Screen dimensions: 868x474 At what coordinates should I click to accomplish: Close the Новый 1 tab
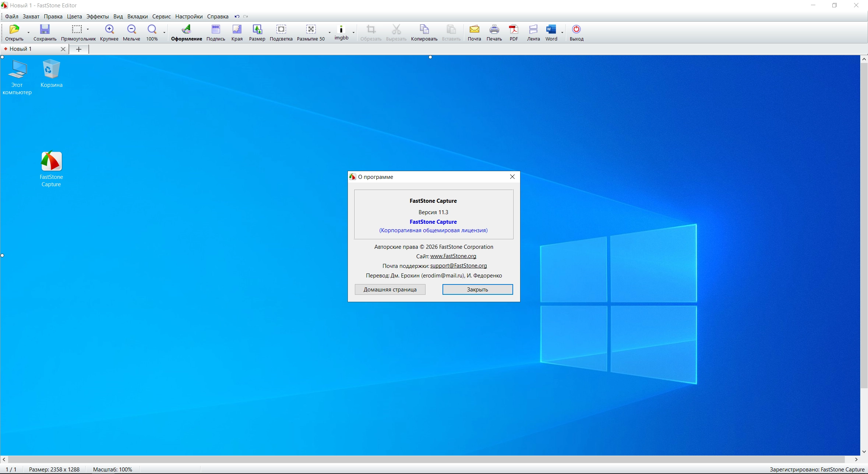63,49
